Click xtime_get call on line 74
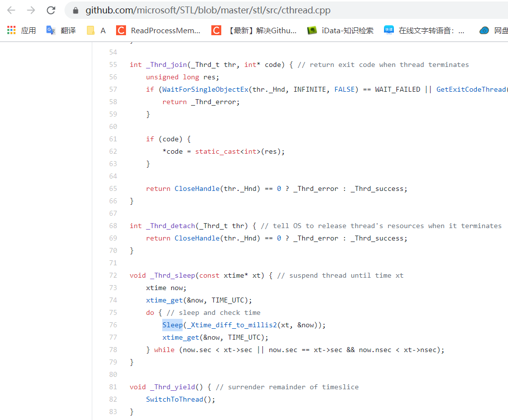Screen dimensions: 508x420 tap(164, 300)
